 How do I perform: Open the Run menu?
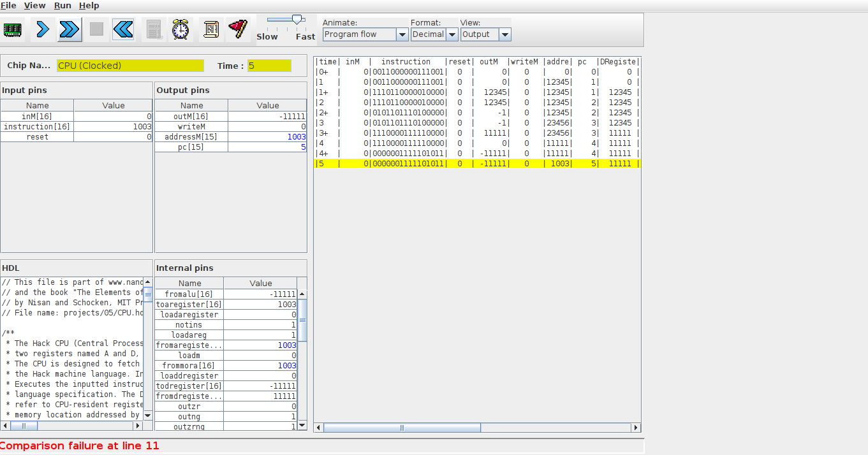click(x=63, y=5)
